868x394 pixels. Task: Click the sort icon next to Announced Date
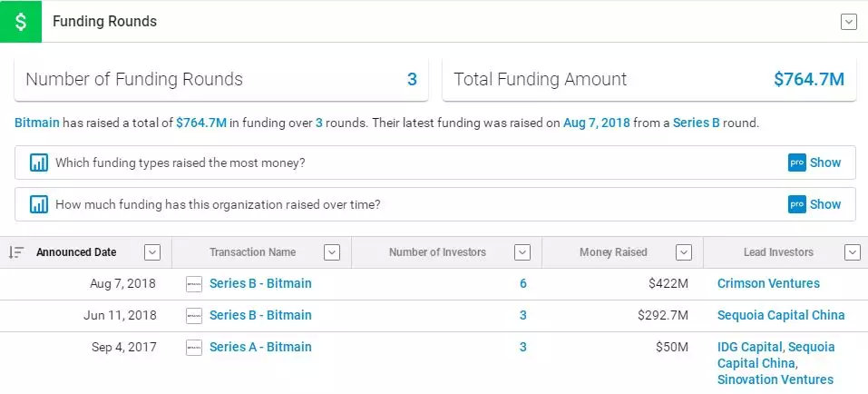16,252
